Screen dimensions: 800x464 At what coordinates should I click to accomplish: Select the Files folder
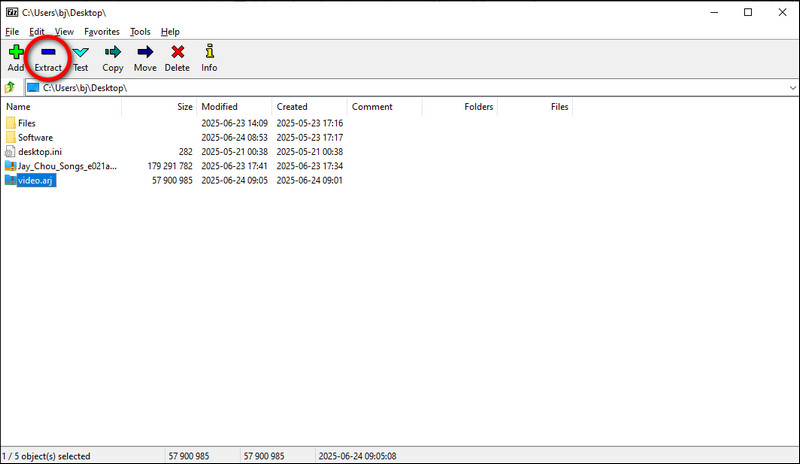(x=27, y=123)
